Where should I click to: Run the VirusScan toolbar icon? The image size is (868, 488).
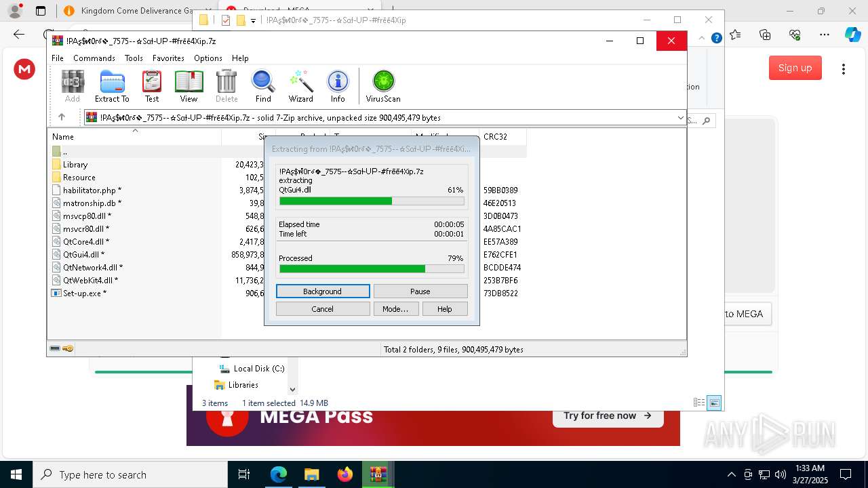pos(383,86)
